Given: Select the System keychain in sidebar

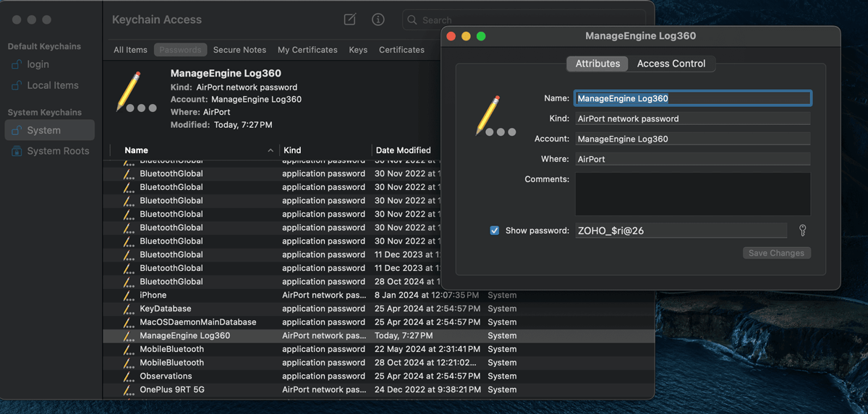Looking at the screenshot, I should (43, 130).
